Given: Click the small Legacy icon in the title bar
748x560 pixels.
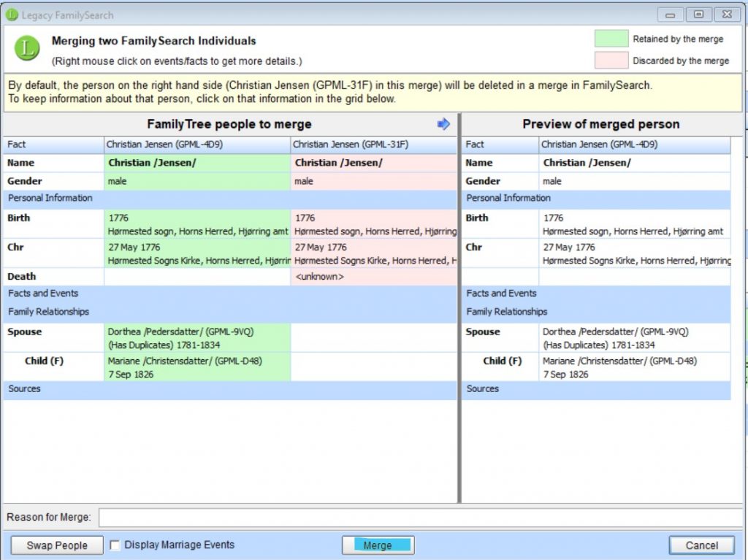Looking at the screenshot, I should pyautogui.click(x=12, y=15).
